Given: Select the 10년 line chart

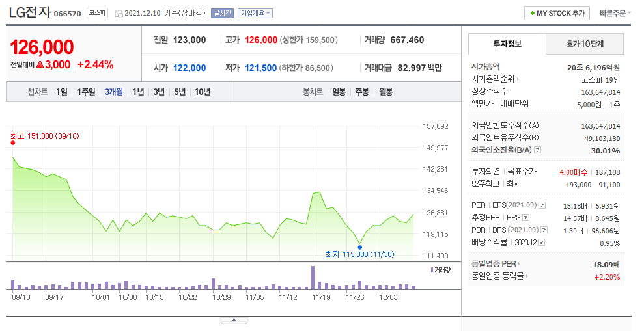Looking at the screenshot, I should tap(203, 92).
